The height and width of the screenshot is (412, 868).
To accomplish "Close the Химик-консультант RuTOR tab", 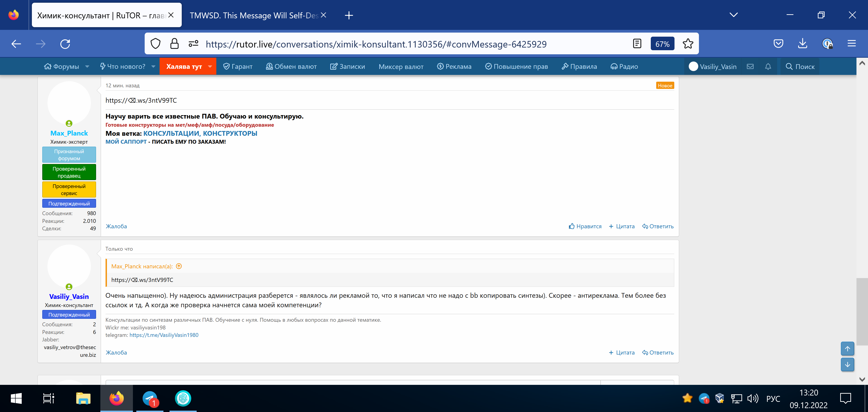I will [x=171, y=15].
